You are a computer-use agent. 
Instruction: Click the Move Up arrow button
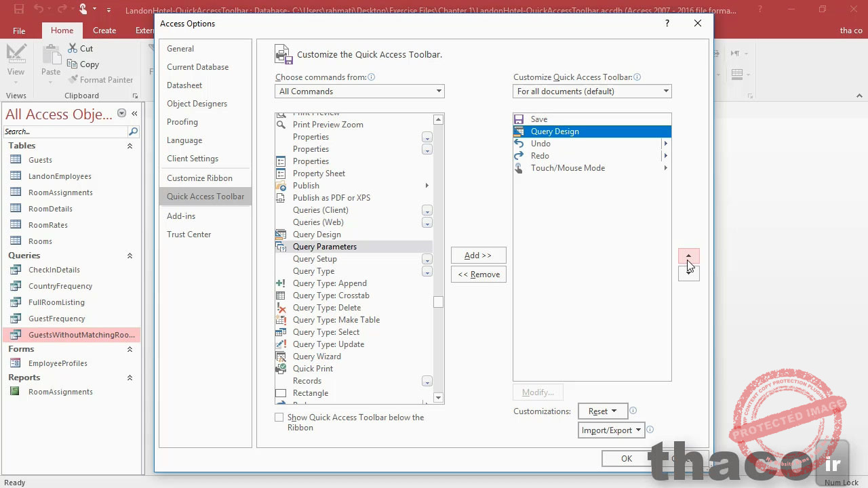tap(689, 256)
